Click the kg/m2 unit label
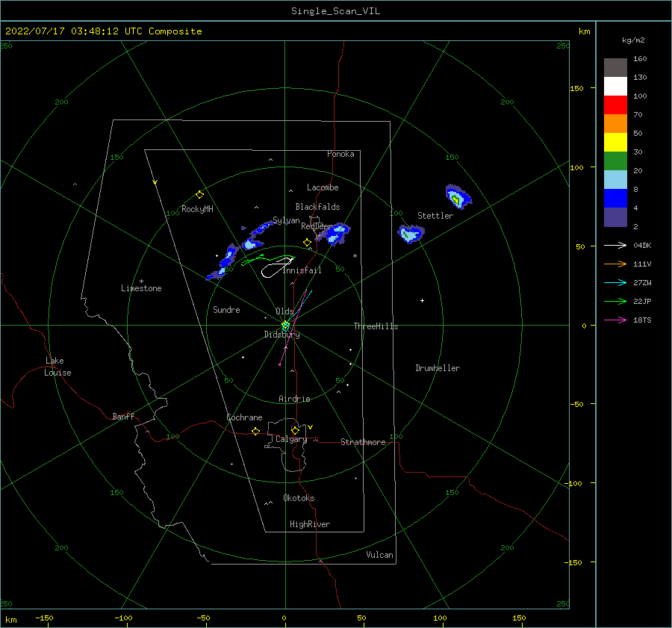672x628 pixels. click(633, 40)
